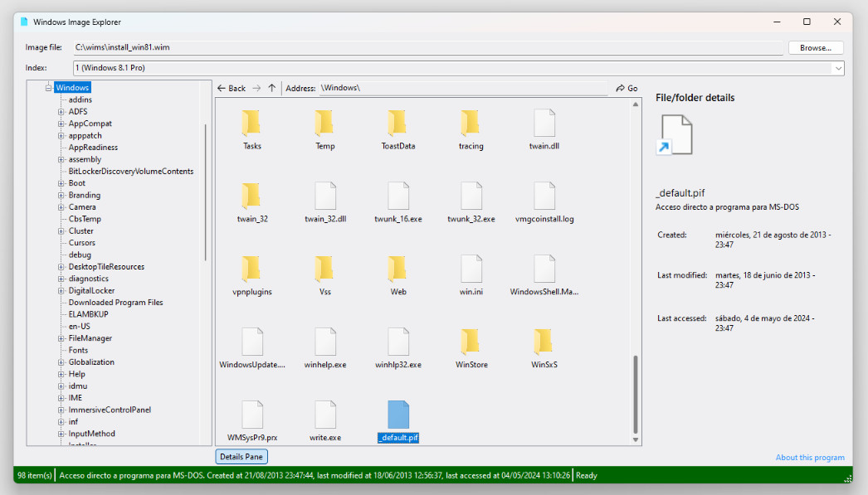868x495 pixels.
Task: Open the Web folder icon
Action: coord(397,269)
